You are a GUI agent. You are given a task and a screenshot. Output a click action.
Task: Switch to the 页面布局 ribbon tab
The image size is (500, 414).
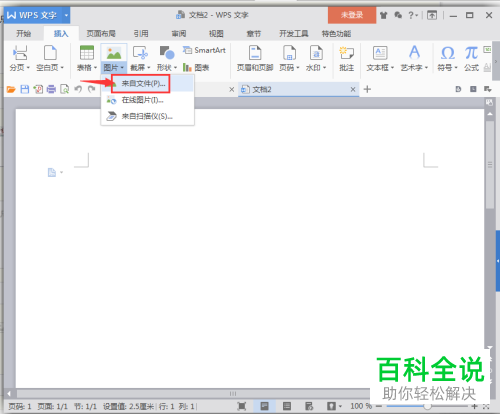tap(101, 34)
